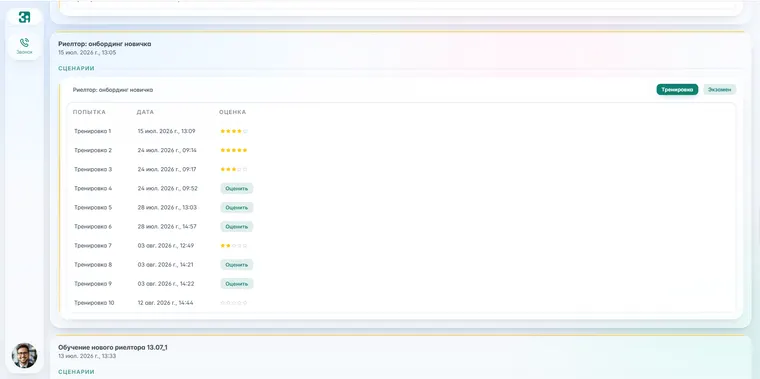The height and width of the screenshot is (379, 760).
Task: Click date 24 июл. 2026 г., 09:17
Action: coord(167,169)
